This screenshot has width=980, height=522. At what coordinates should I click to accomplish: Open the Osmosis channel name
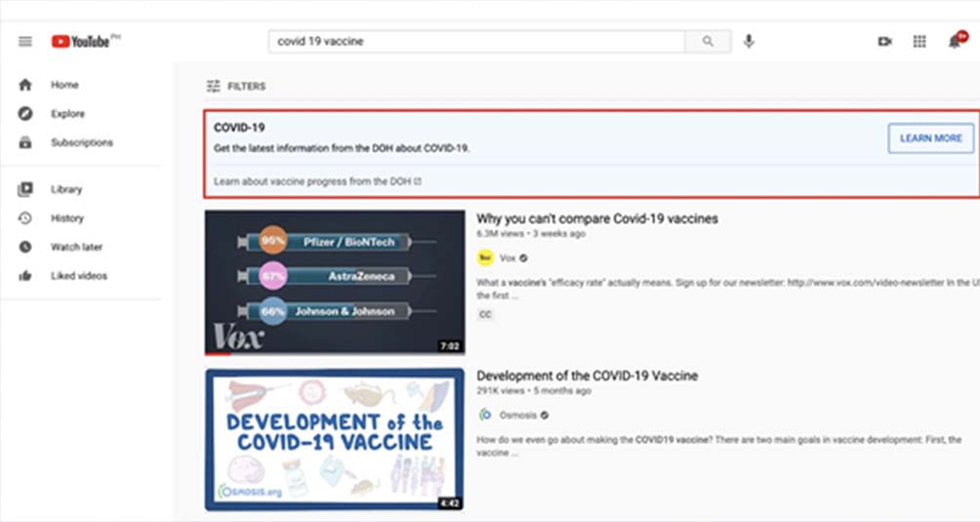[518, 415]
